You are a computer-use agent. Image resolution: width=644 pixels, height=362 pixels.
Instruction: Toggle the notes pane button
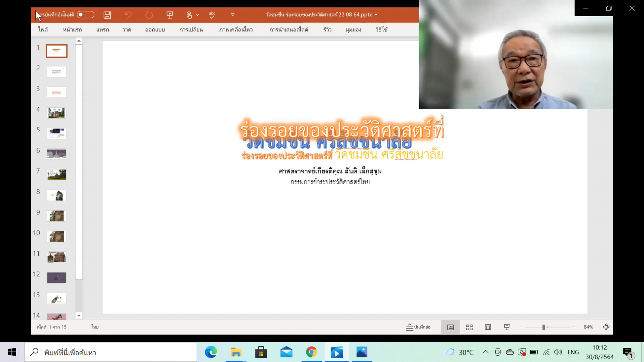(418, 327)
